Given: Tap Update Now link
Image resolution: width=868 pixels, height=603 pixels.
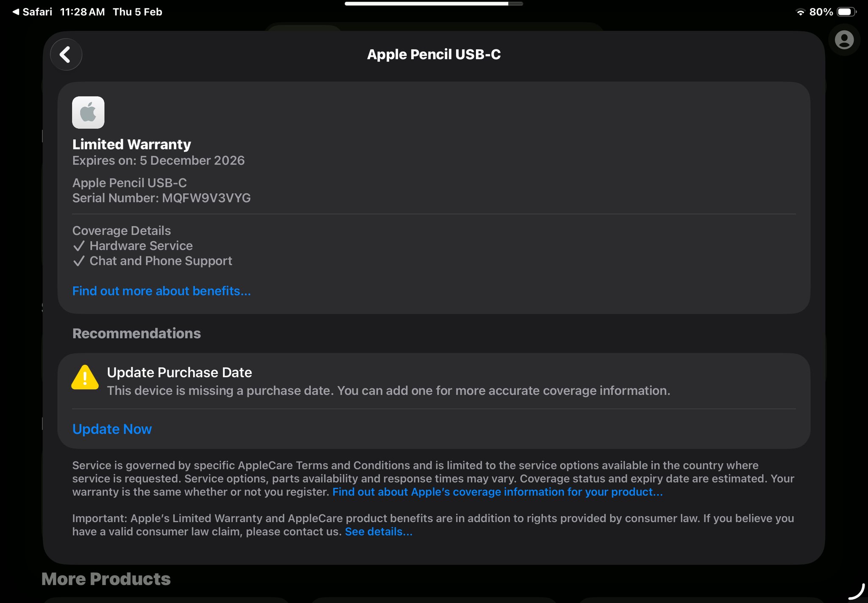Looking at the screenshot, I should 112,429.
